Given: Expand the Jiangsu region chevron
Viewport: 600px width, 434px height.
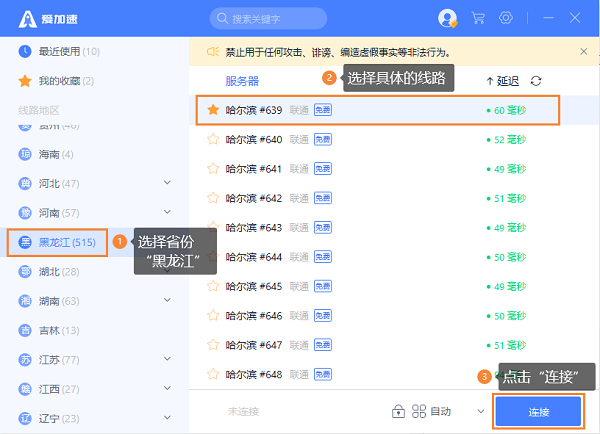Looking at the screenshot, I should tap(167, 359).
